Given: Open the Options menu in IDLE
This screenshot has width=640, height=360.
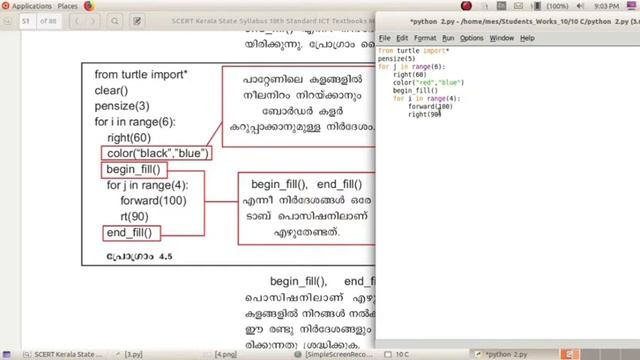Looking at the screenshot, I should 471,38.
